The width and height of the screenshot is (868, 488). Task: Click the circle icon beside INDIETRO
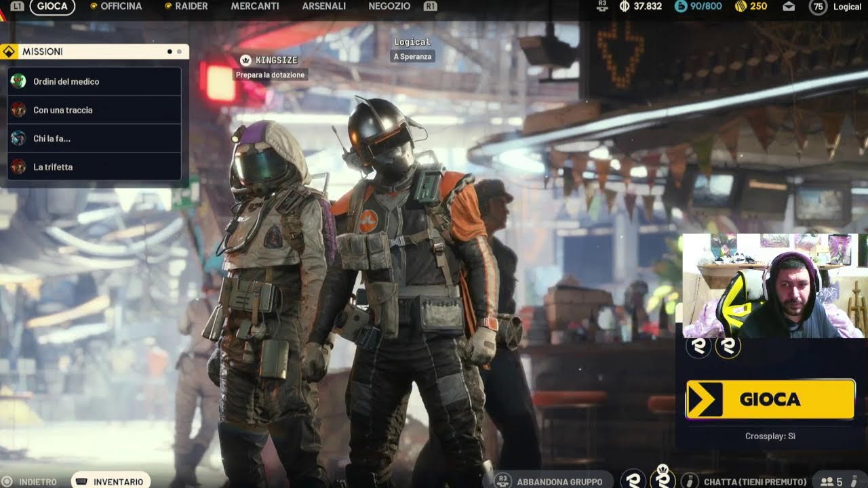(x=7, y=481)
